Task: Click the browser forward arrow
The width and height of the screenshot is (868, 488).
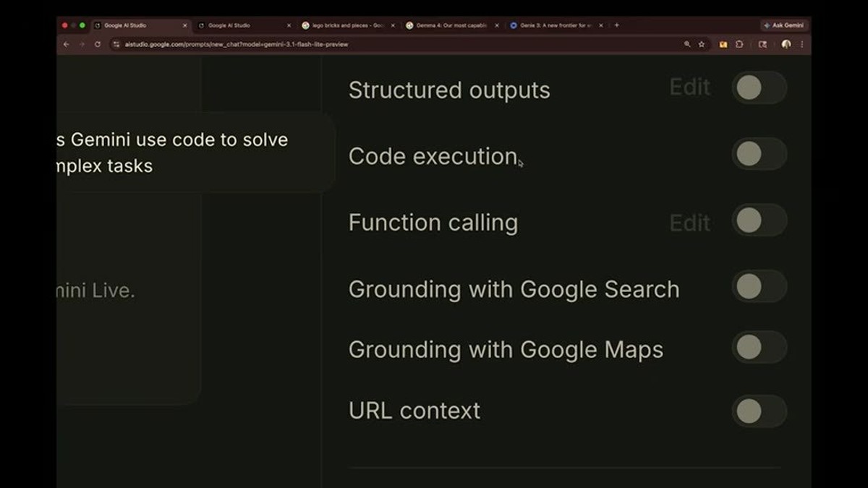Action: pos(82,44)
